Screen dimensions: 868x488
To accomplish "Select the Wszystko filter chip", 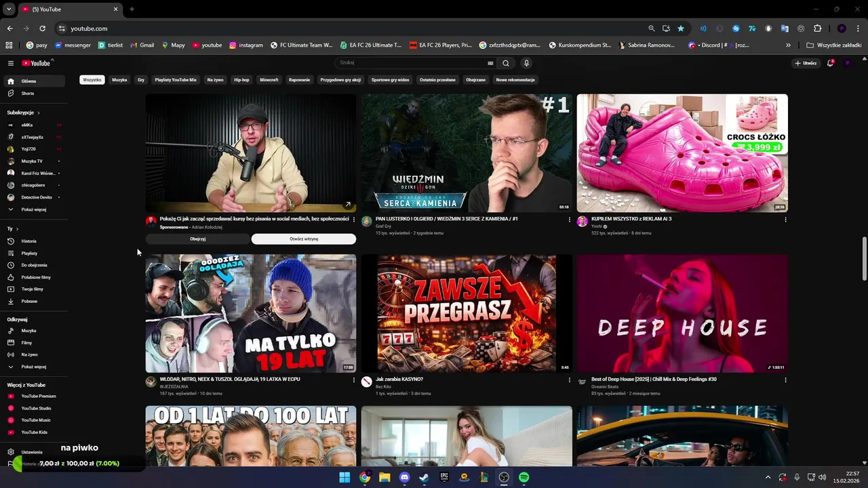I will pyautogui.click(x=92, y=80).
